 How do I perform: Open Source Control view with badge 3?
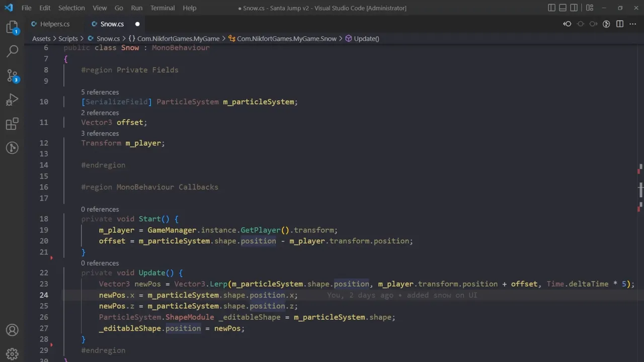click(12, 75)
